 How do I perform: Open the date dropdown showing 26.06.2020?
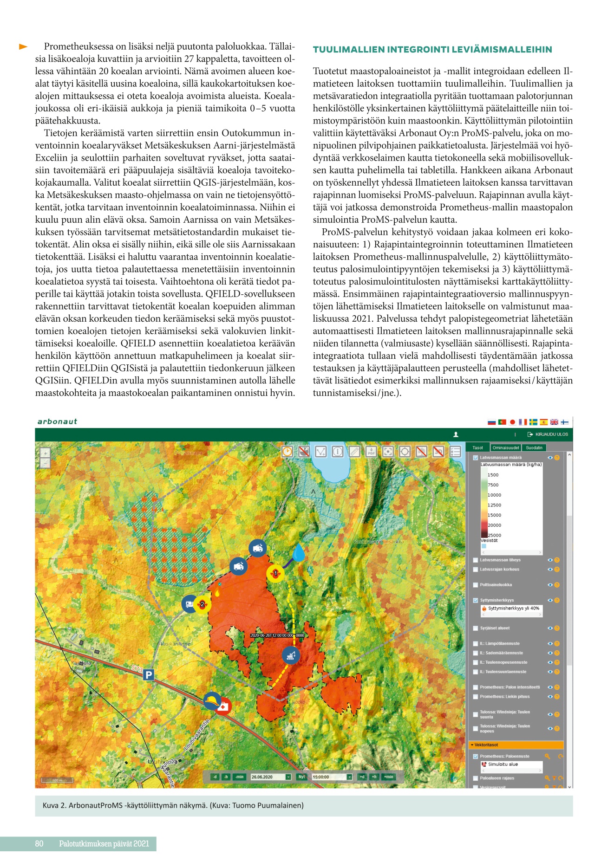(x=288, y=777)
